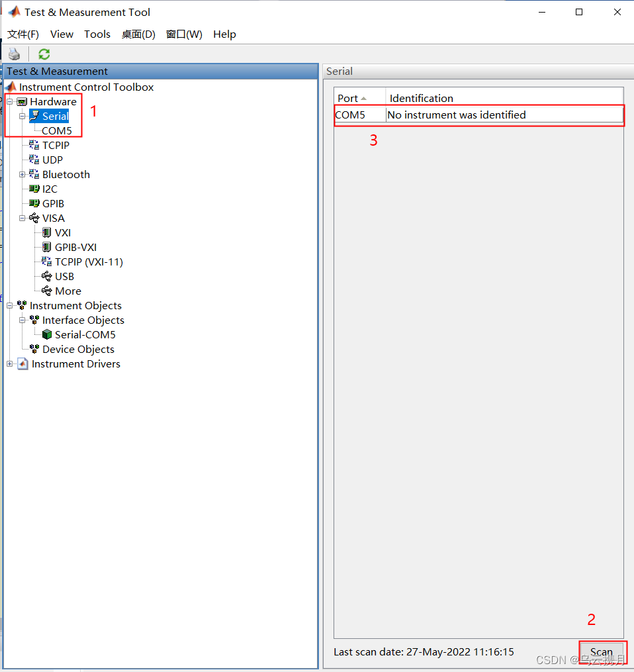
Task: Open the View menu
Action: click(x=62, y=34)
